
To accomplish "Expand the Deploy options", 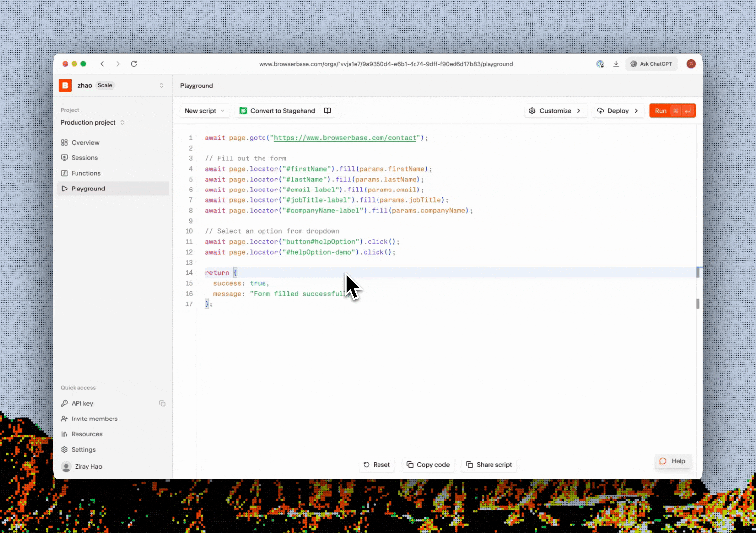I will (617, 111).
